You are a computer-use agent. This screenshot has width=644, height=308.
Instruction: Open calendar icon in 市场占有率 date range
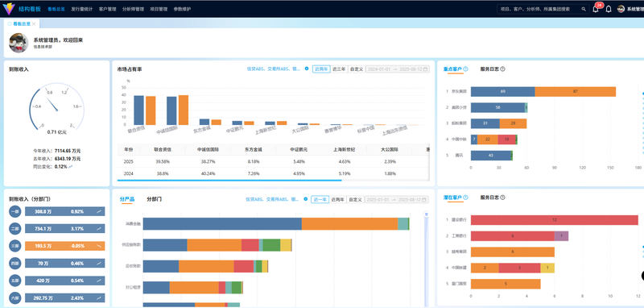click(x=425, y=69)
